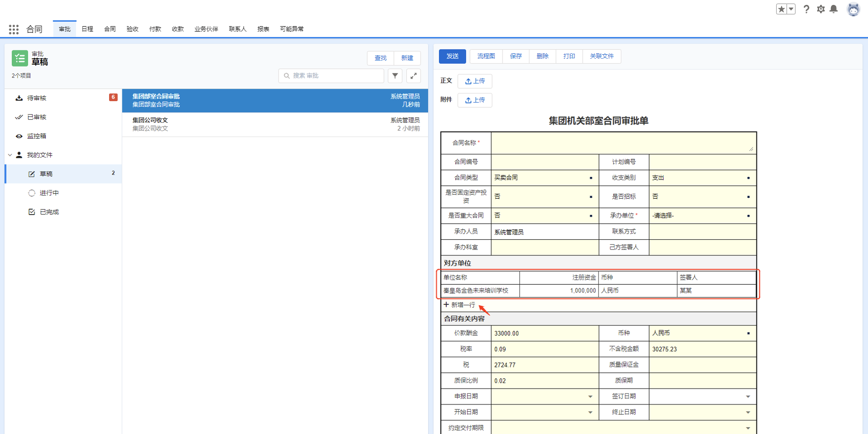Upload a file for 附件
The image size is (868, 434).
pos(475,100)
